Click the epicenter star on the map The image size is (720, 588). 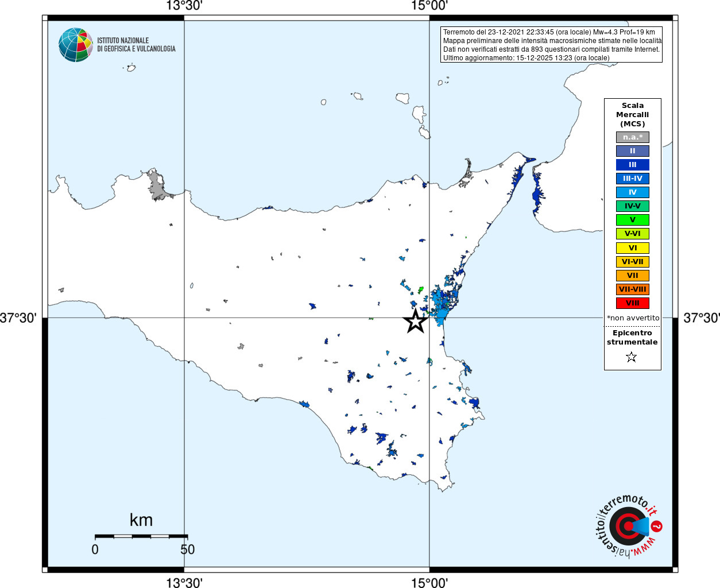point(416,321)
